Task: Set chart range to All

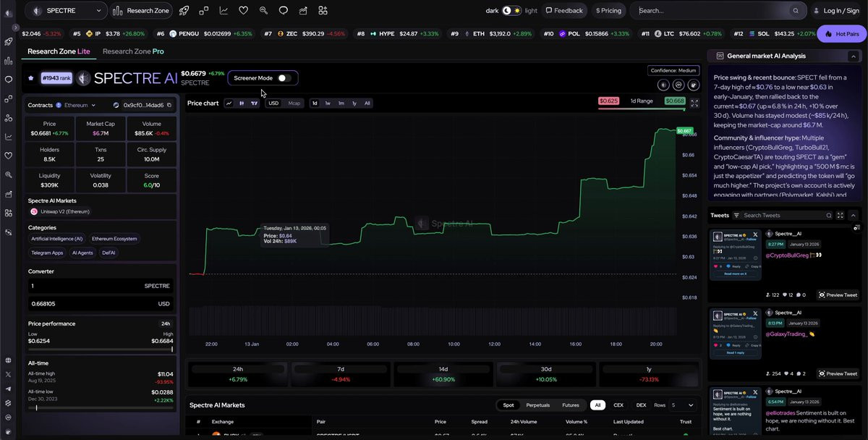Action: (x=367, y=103)
